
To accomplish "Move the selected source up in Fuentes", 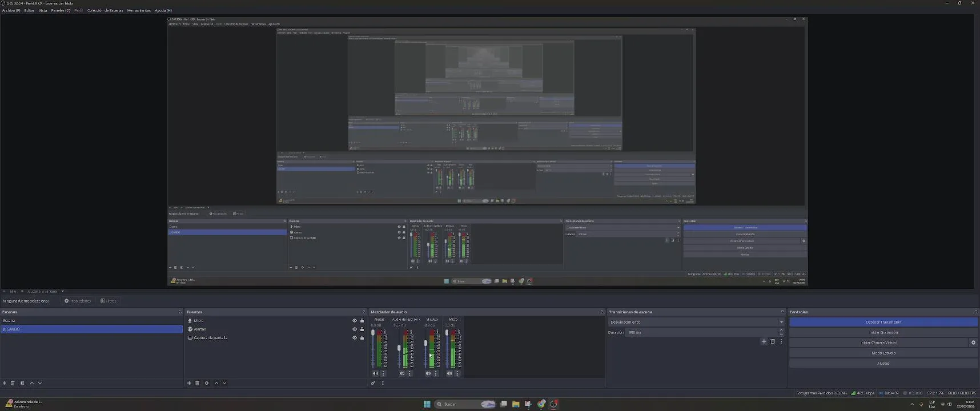I will coord(216,383).
